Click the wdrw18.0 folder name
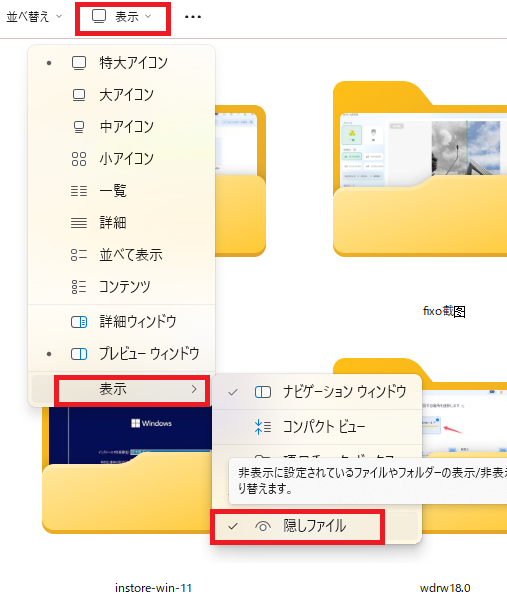Image resolution: width=507 pixels, height=614 pixels. 445,588
